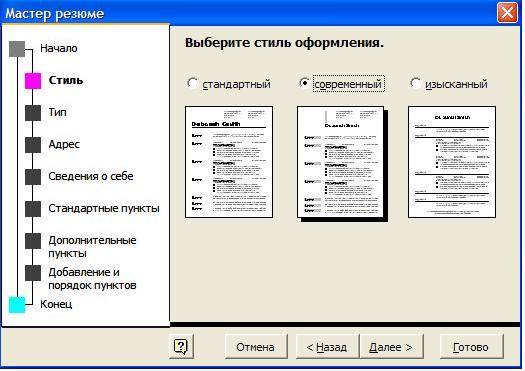525x371 pixels.
Task: Open Добавление и порядок пунктов step
Action: (92, 279)
